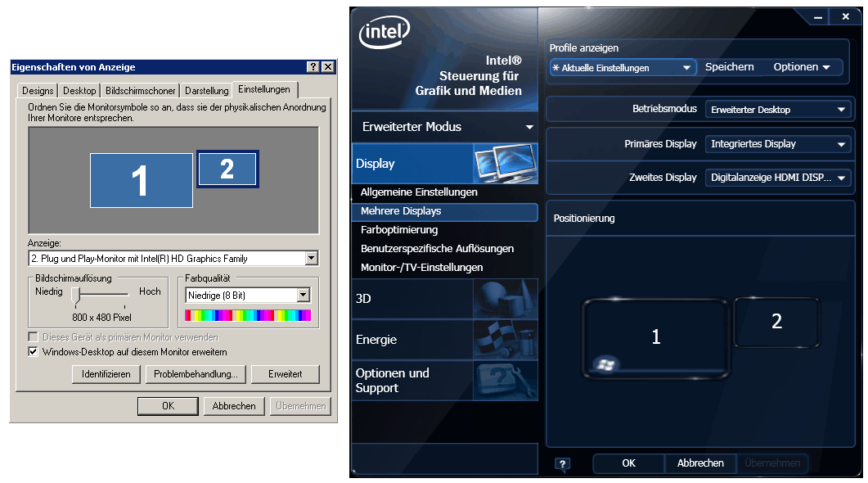Open the Anzeige monitor dropdown
Viewport: 868px width, 483px height.
(312, 258)
